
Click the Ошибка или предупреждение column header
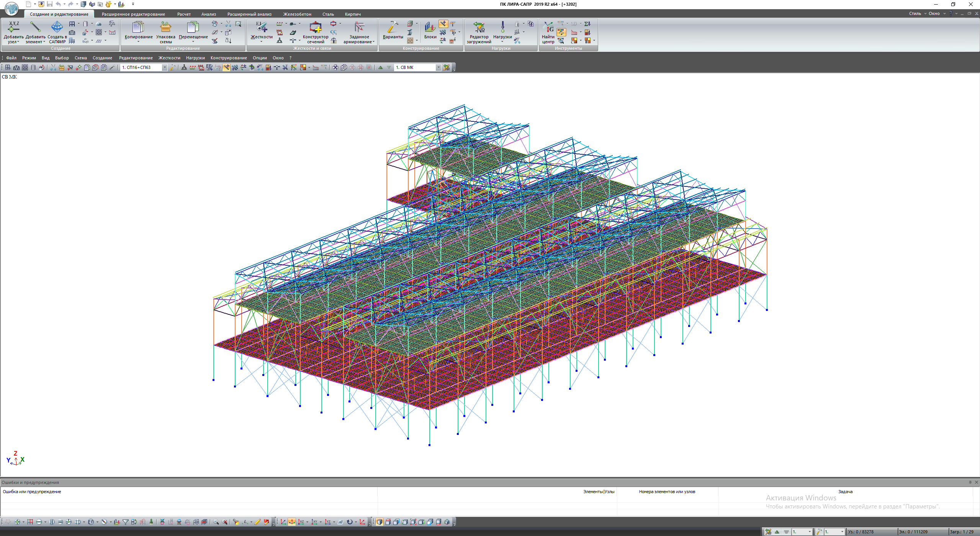pyautogui.click(x=32, y=492)
